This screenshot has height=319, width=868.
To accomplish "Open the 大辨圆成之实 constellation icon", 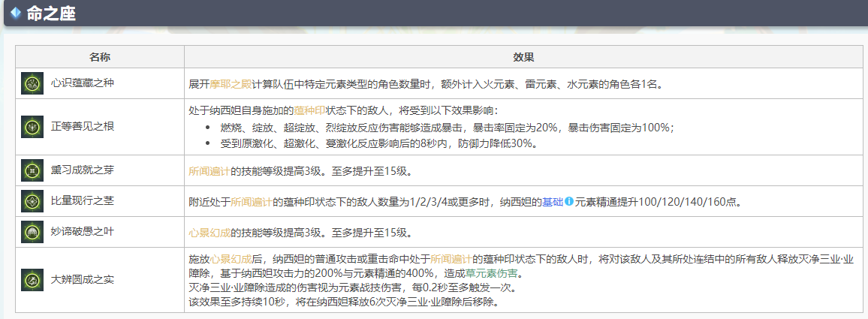I will pyautogui.click(x=32, y=280).
